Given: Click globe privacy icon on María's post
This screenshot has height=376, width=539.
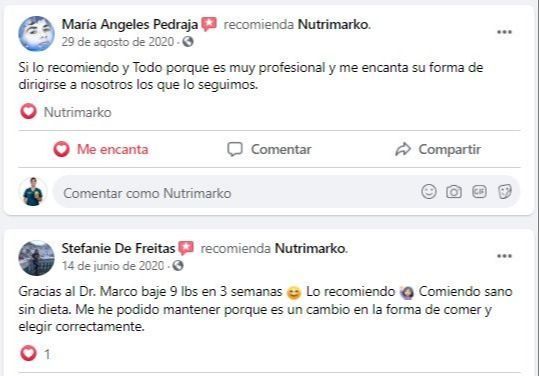Looking at the screenshot, I should 188,42.
